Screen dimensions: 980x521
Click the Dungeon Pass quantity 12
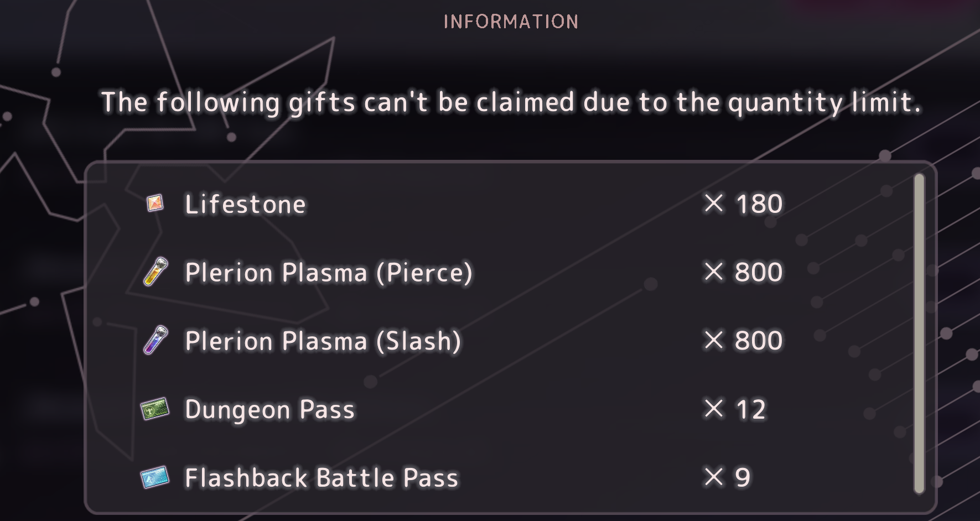(751, 410)
